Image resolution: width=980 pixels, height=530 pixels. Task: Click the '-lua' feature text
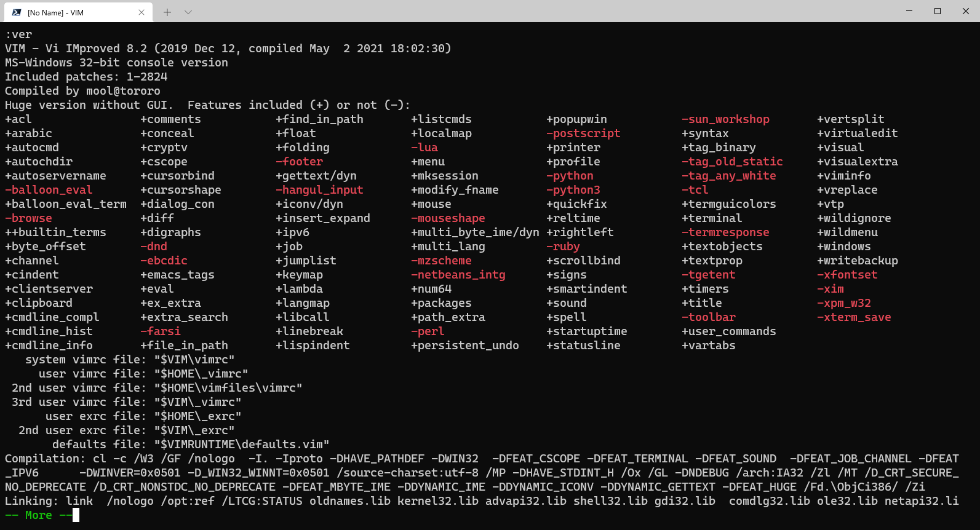point(424,148)
